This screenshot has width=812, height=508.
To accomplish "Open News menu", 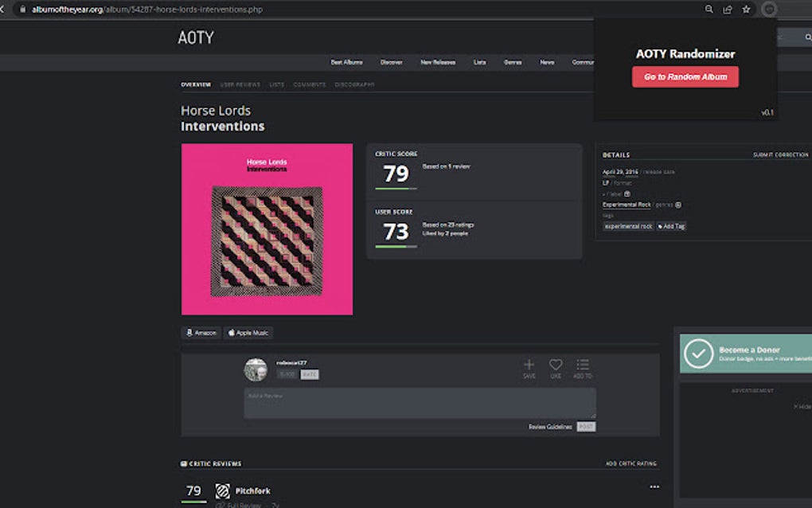I will [x=547, y=62].
